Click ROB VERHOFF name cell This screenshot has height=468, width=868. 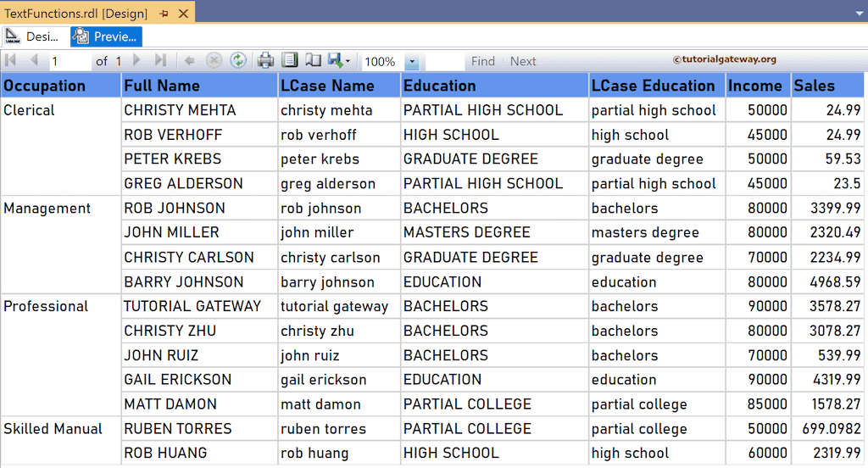tap(199, 135)
